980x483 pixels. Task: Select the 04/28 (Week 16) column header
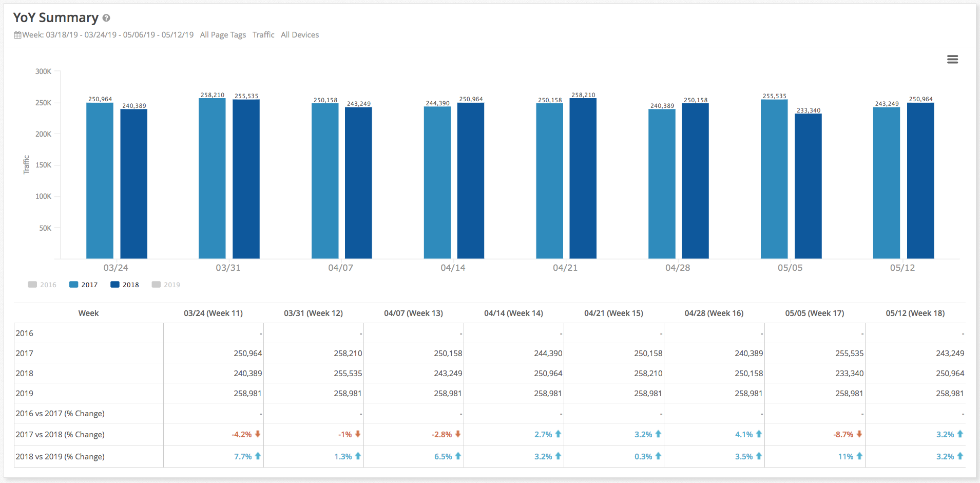714,313
